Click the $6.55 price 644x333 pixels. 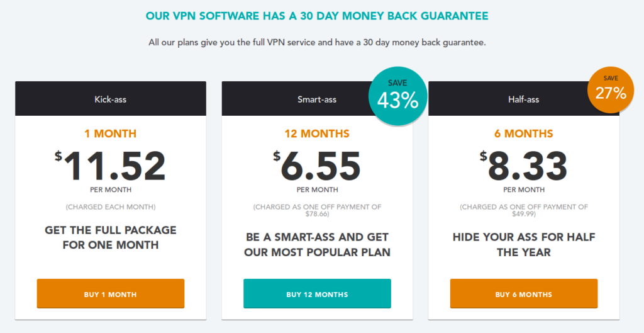click(x=317, y=166)
